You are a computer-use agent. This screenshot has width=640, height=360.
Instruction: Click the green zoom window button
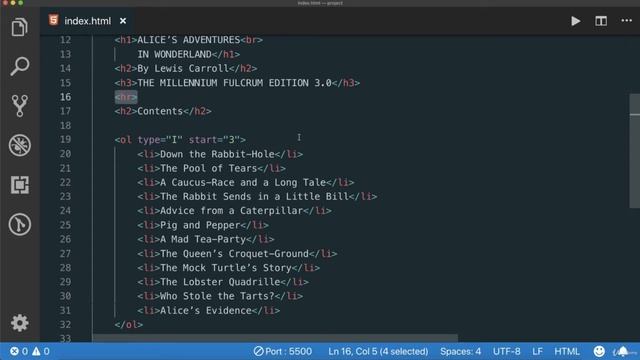pyautogui.click(x=21, y=3)
